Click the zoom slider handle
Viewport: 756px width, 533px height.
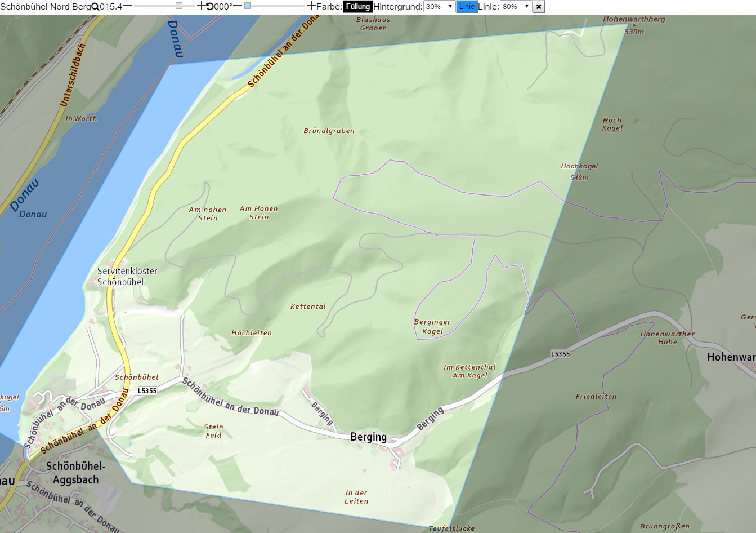179,6
